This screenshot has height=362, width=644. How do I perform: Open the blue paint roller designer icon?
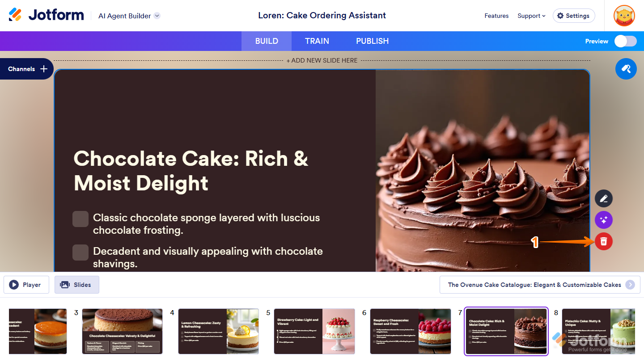tap(626, 69)
